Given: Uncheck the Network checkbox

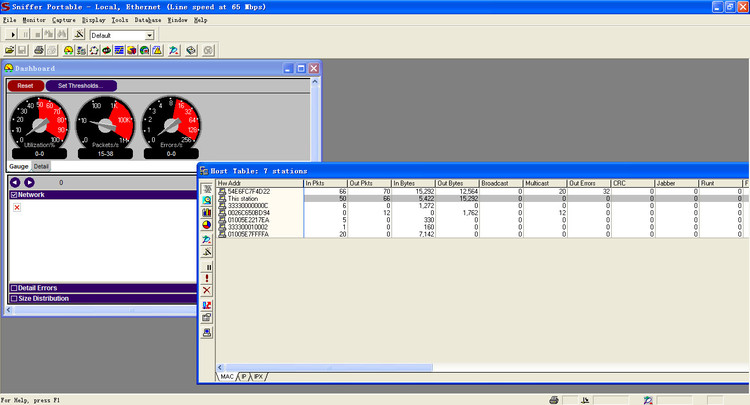Looking at the screenshot, I should coord(14,195).
